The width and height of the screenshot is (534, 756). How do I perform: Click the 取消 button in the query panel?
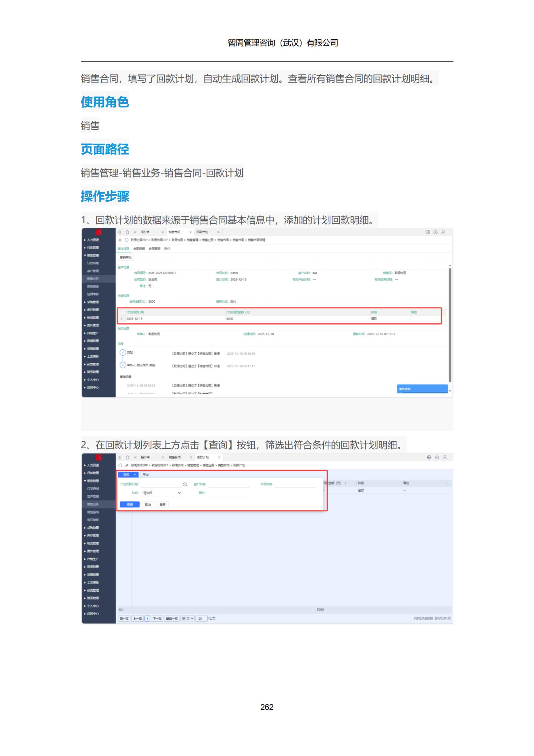148,504
